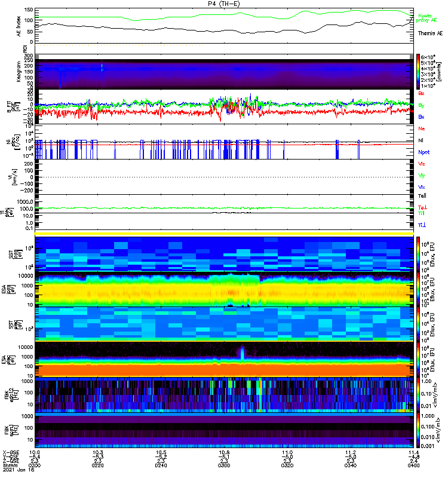The height and width of the screenshot is (478, 448).
Task: Click the yellow bar above the SST ion panel
Action: [x=224, y=234]
